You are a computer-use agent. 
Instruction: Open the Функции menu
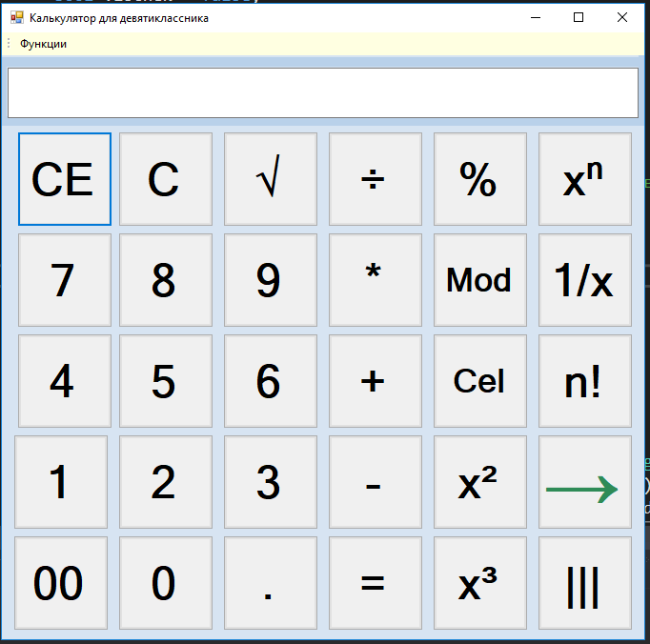click(43, 44)
